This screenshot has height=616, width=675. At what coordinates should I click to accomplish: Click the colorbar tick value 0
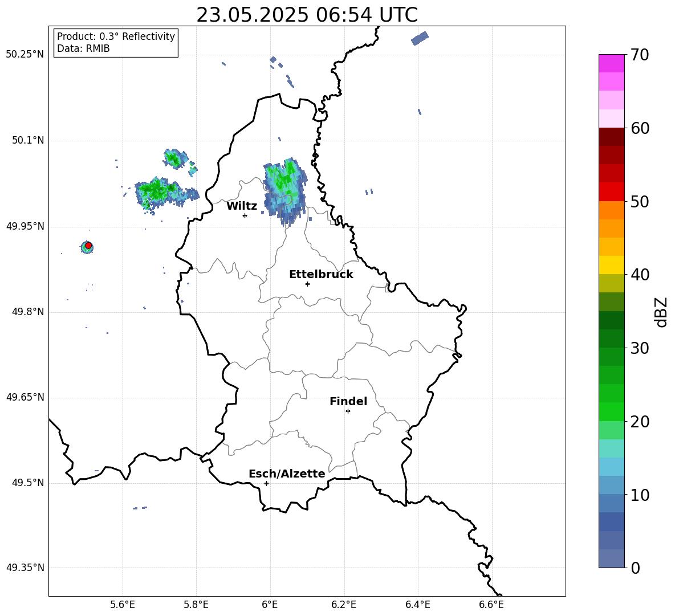click(636, 568)
